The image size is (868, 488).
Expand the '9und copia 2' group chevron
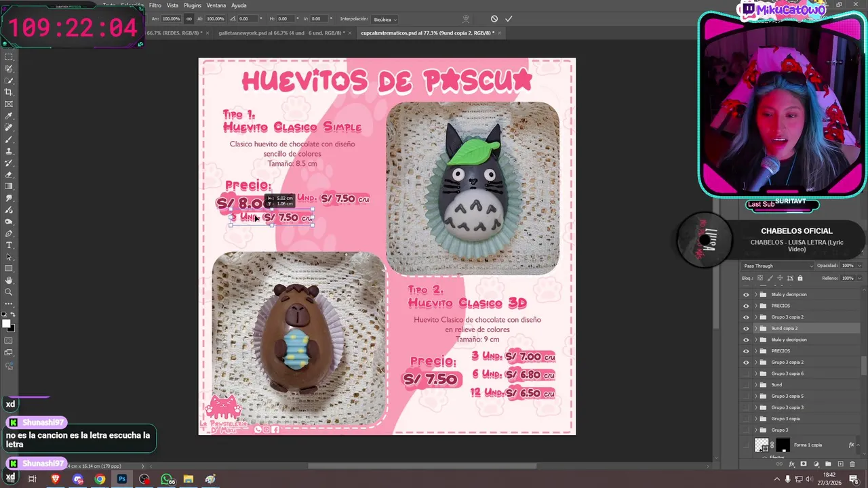pos(755,328)
